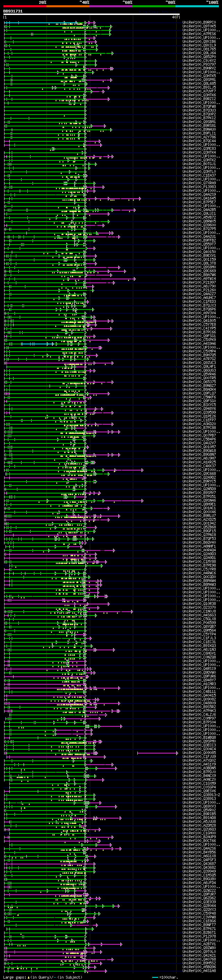Click the query length value 407
Screen dimensions: 222x980
pos(175,17)
